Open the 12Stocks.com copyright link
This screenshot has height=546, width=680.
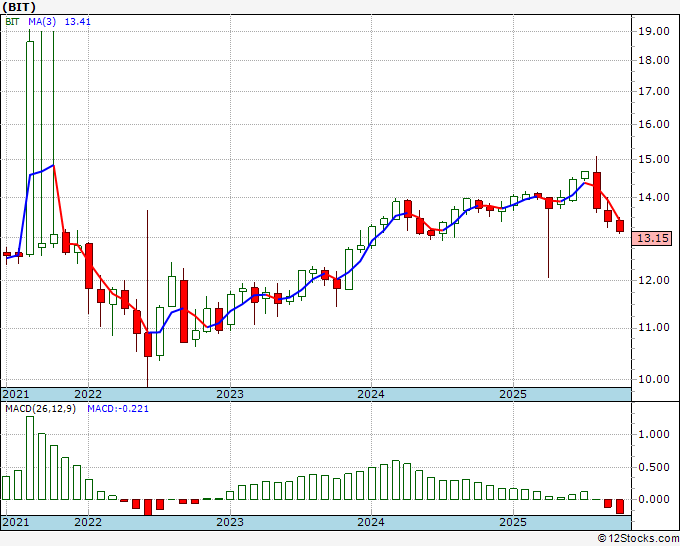pos(638,538)
